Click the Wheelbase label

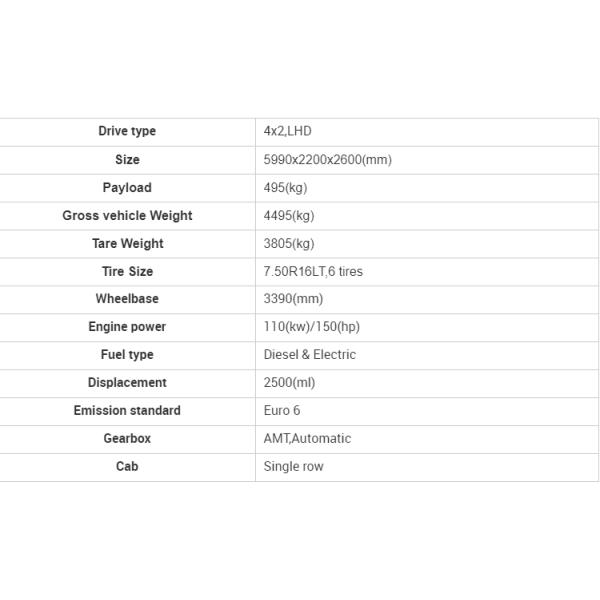(x=127, y=299)
